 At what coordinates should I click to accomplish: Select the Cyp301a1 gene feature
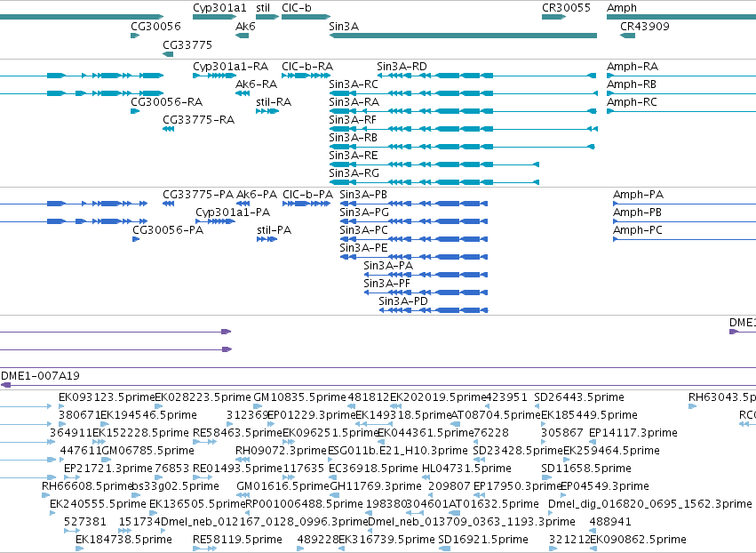pyautogui.click(x=215, y=17)
